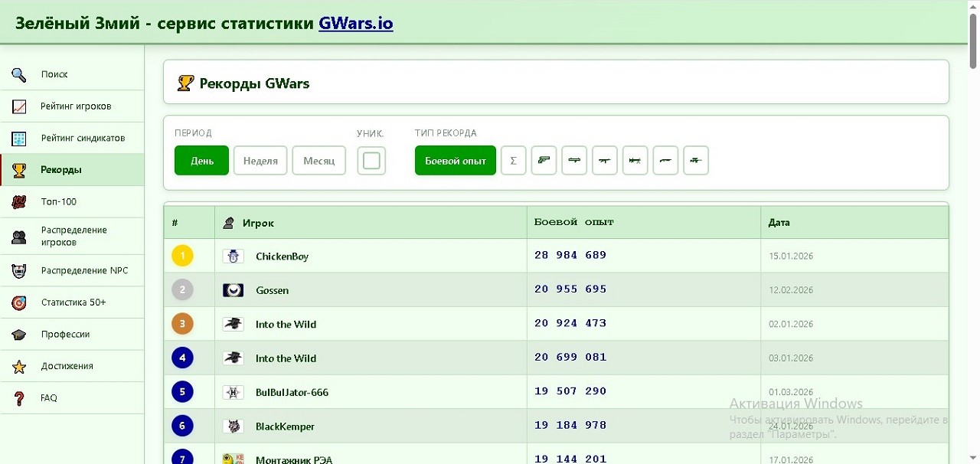The width and height of the screenshot is (980, 464).
Task: Click the question mark icon beside FAQ
Action: [19, 398]
